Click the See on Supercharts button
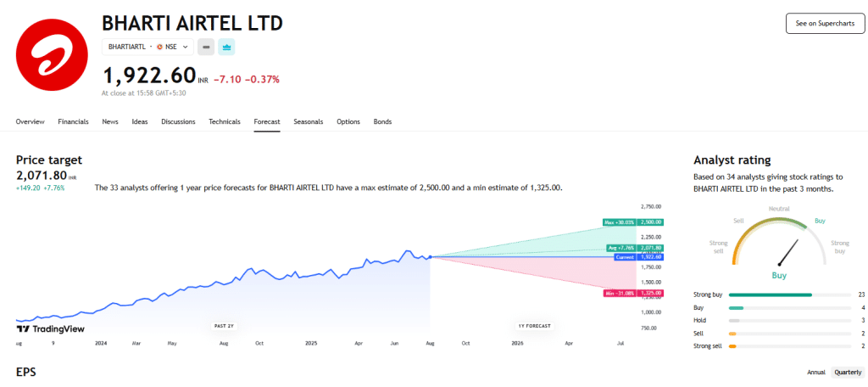This screenshot has width=868, height=387. (x=825, y=23)
